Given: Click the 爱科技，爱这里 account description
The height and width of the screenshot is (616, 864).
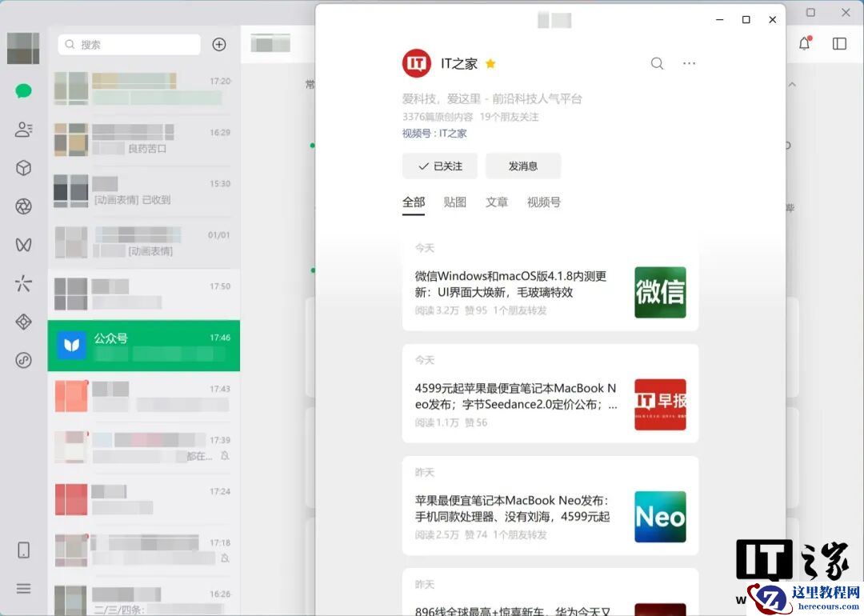Looking at the screenshot, I should click(492, 99).
